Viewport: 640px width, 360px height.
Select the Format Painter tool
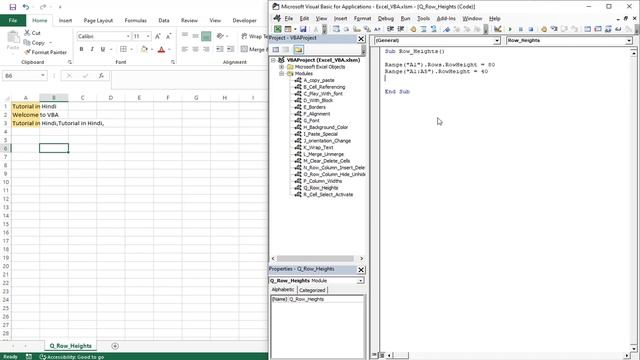[x=46, y=52]
